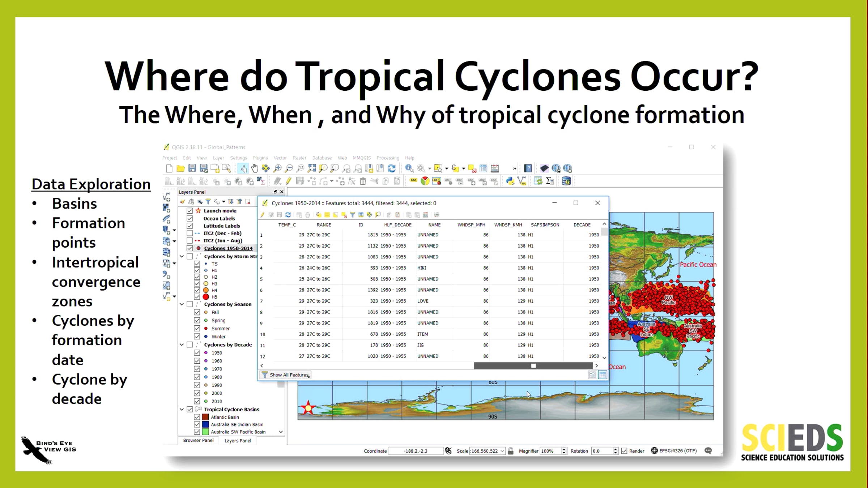Open the layer attribute table from toolbar
868x488 pixels.
[483, 168]
